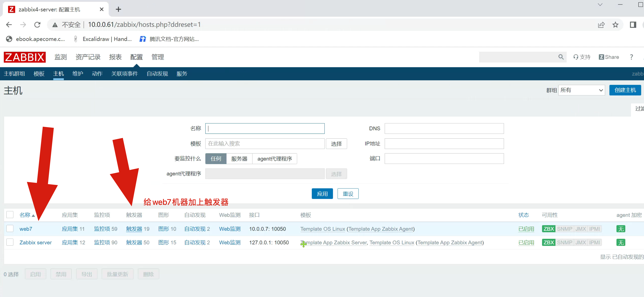The image size is (644, 297).
Task: Click the help question mark icon
Action: (631, 57)
